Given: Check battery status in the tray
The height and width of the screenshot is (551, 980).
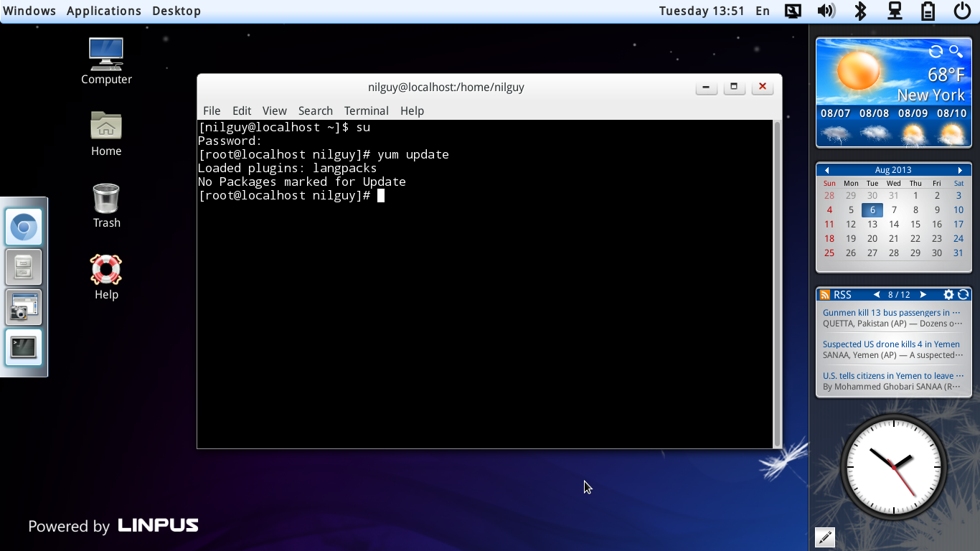Looking at the screenshot, I should (927, 11).
